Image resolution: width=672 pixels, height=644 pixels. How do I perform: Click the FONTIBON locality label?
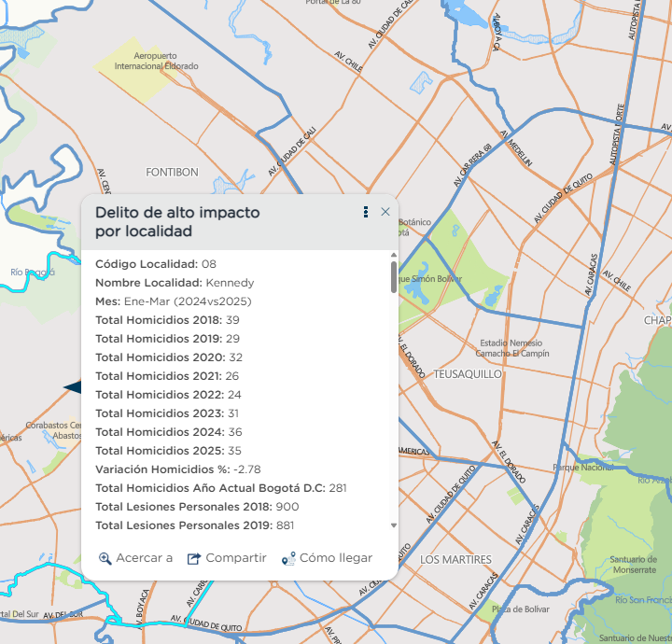pos(172,173)
